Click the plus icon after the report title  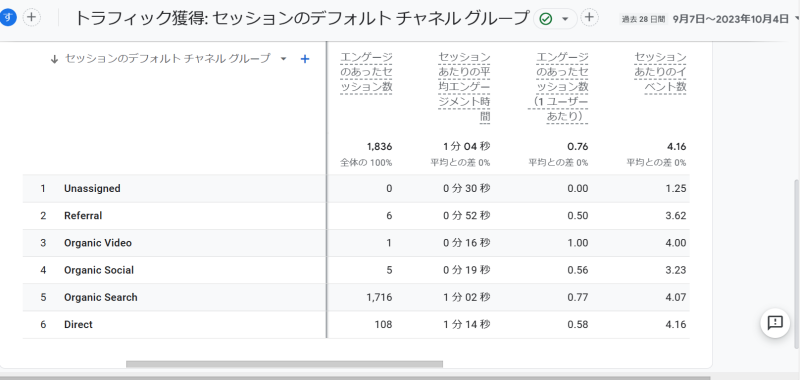click(x=589, y=17)
